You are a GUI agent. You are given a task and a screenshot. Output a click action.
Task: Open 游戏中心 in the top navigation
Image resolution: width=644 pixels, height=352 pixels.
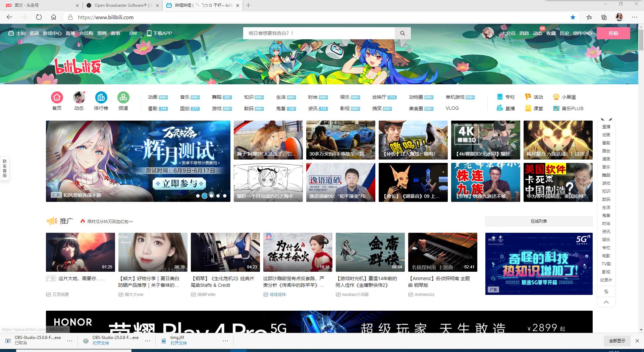52,33
